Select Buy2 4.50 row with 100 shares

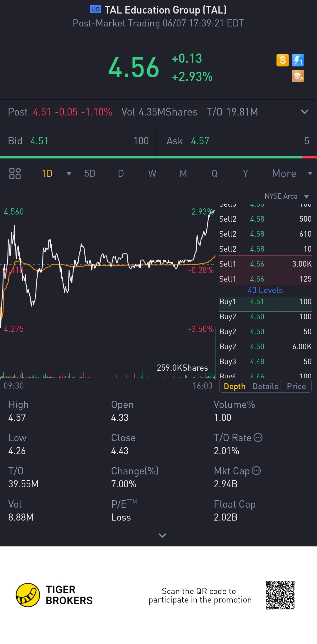265,317
